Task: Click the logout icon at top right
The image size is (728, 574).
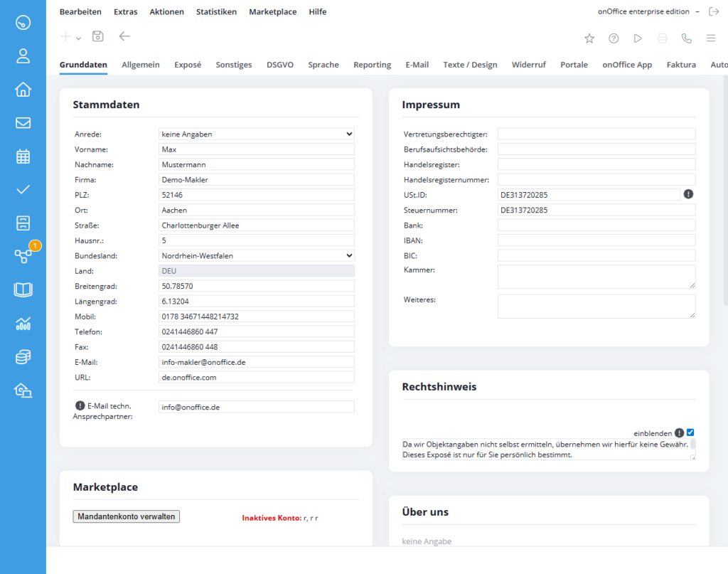Action: pos(714,12)
